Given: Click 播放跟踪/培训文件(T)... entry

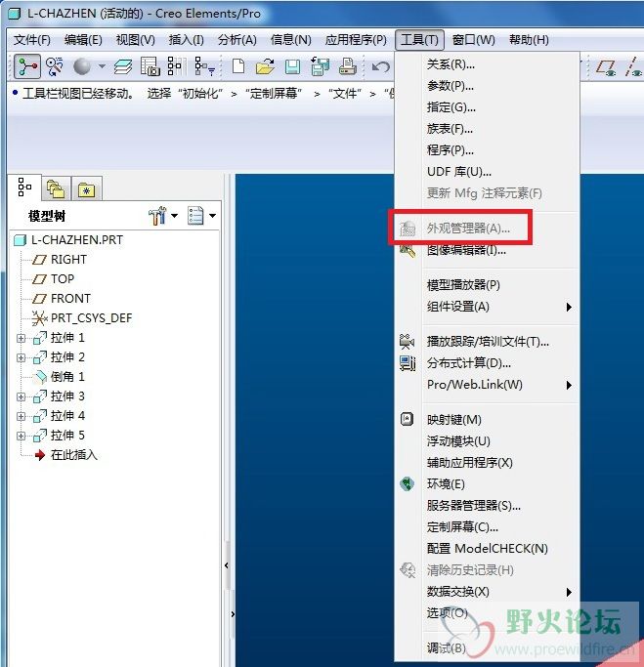Looking at the screenshot, I should [x=487, y=342].
